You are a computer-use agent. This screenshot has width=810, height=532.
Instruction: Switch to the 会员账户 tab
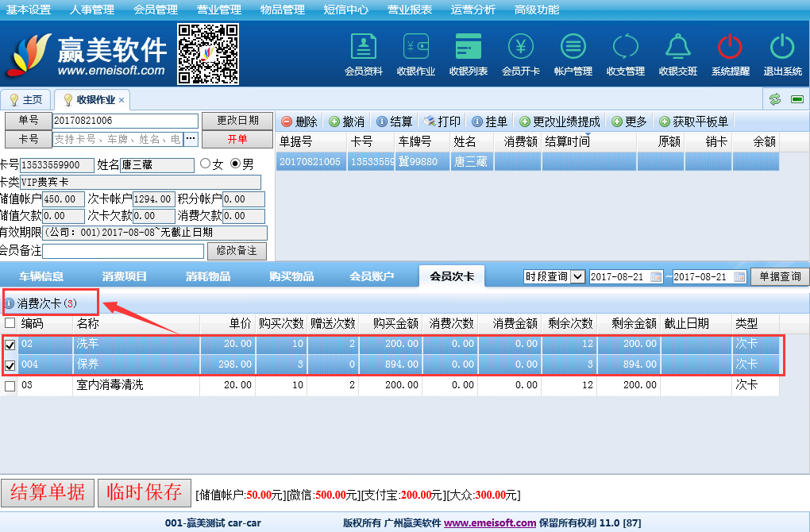[372, 276]
